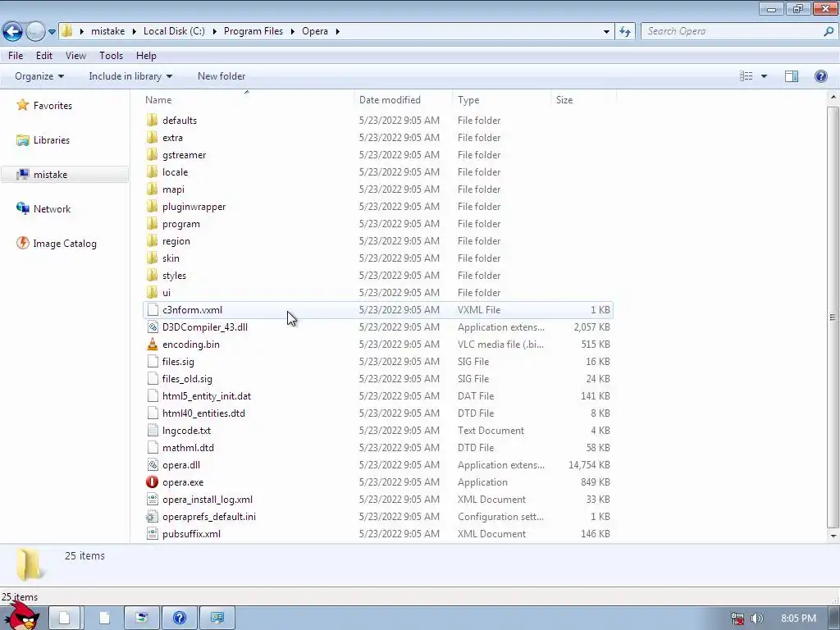The width and height of the screenshot is (840, 630).
Task: Click the New folder button
Action: 221,76
